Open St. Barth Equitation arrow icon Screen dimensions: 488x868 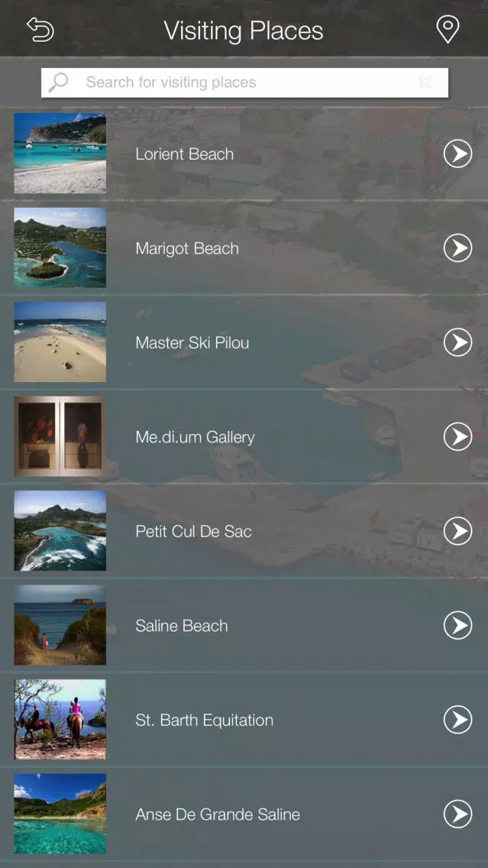coord(457,720)
